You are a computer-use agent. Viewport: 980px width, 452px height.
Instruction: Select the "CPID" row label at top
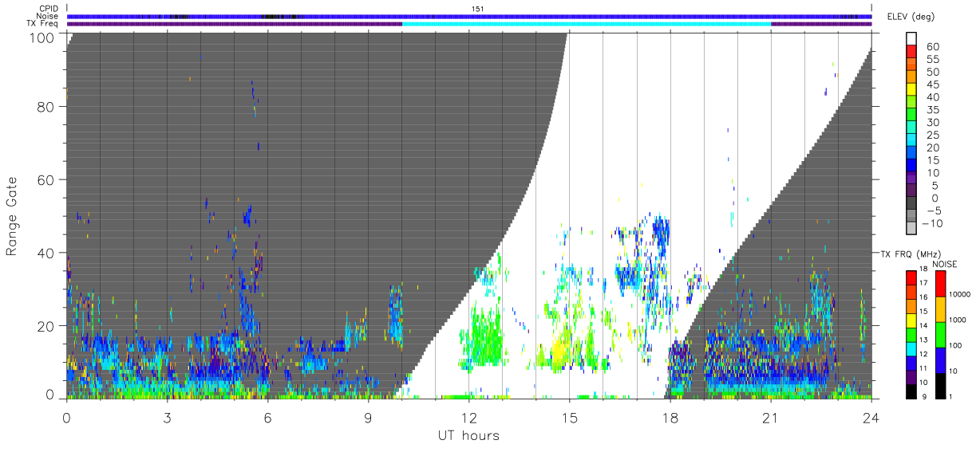[49, 9]
